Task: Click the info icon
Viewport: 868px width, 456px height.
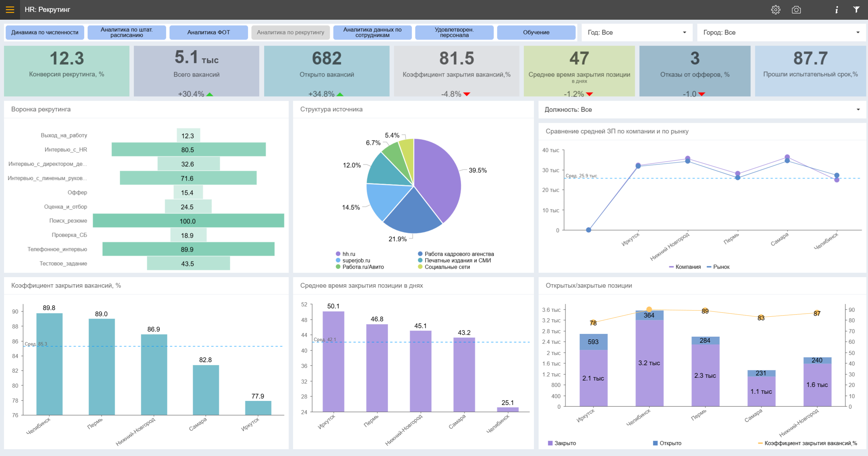Action: [836, 10]
